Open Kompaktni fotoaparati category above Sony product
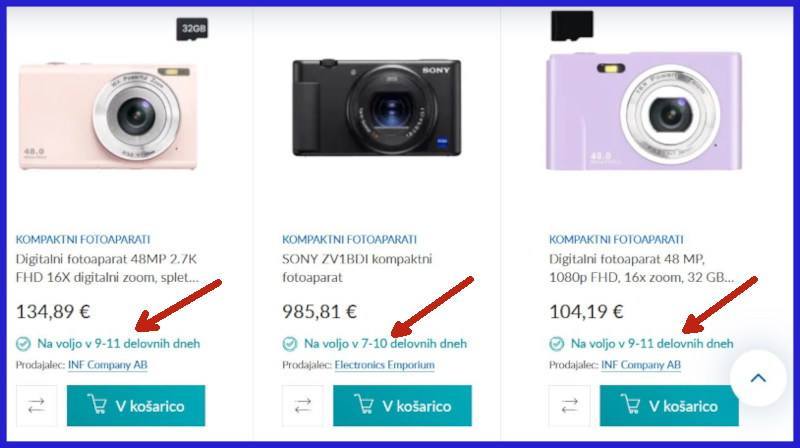 [349, 239]
